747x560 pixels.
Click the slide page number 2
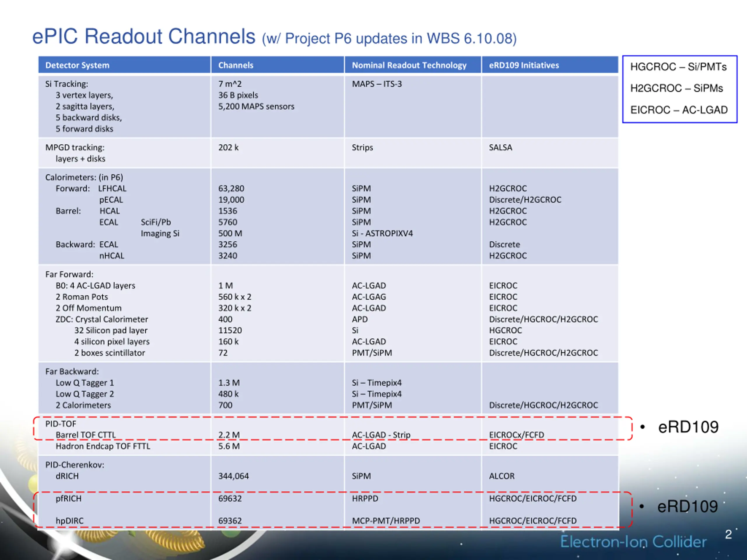coord(728,535)
